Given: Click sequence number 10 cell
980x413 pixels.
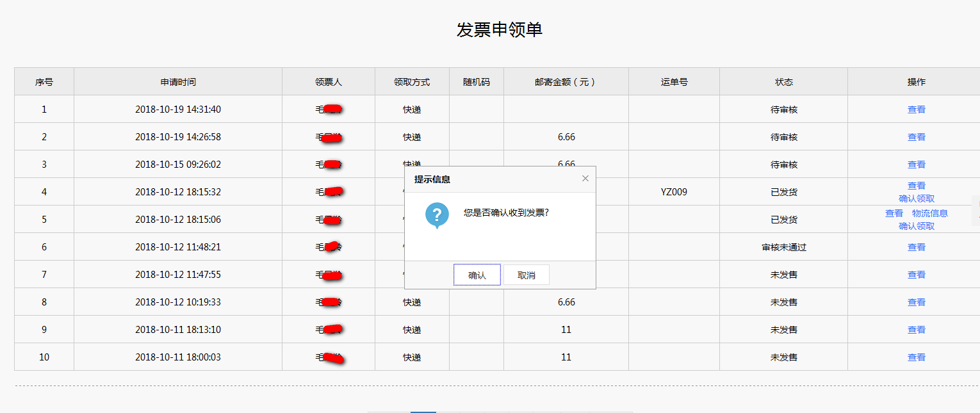Looking at the screenshot, I should pyautogui.click(x=44, y=357).
